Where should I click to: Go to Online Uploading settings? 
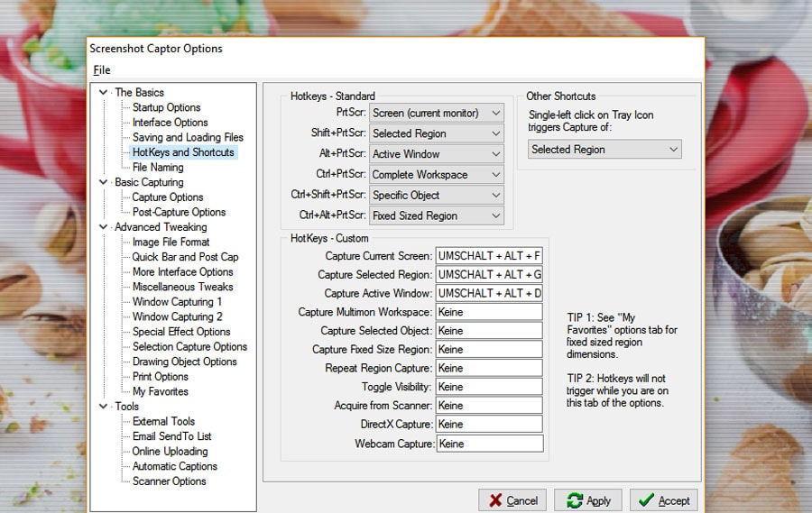click(x=170, y=452)
